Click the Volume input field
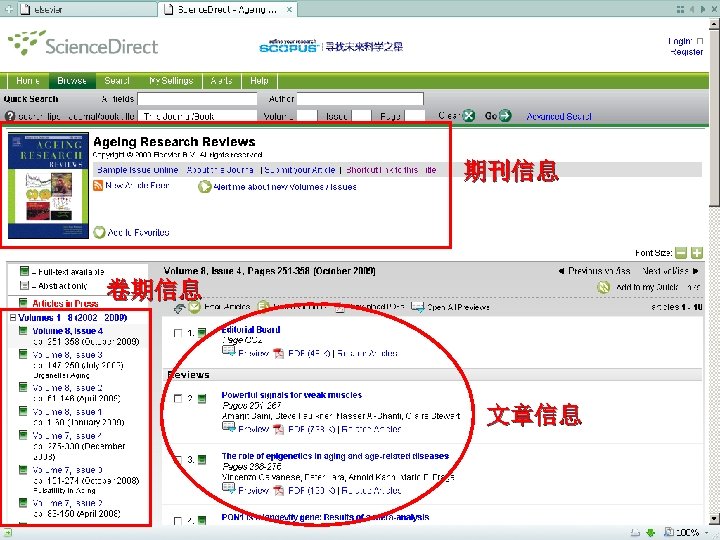Image resolution: width=720 pixels, height=540 pixels. [x=307, y=116]
